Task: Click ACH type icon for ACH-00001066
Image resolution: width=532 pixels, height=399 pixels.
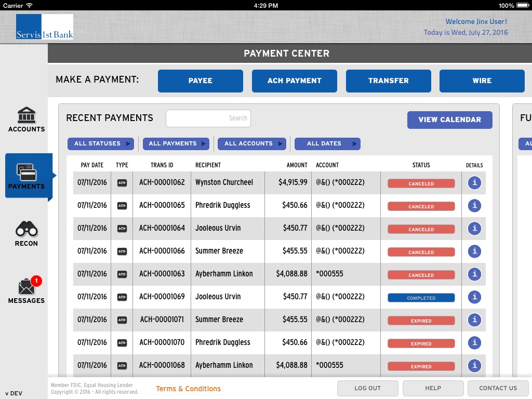Action: [122, 251]
